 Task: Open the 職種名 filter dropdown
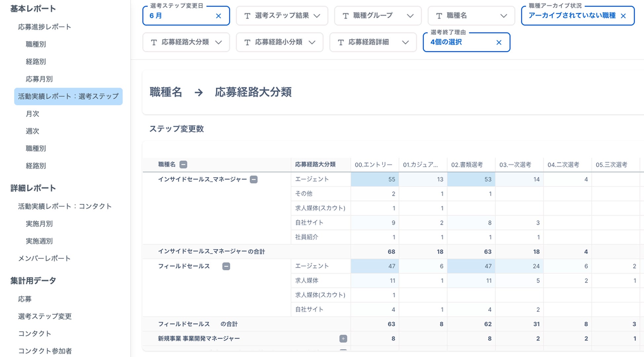471,16
